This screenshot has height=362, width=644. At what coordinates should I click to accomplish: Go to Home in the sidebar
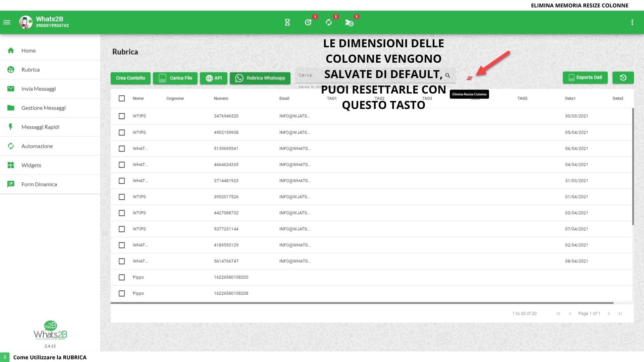[50, 51]
